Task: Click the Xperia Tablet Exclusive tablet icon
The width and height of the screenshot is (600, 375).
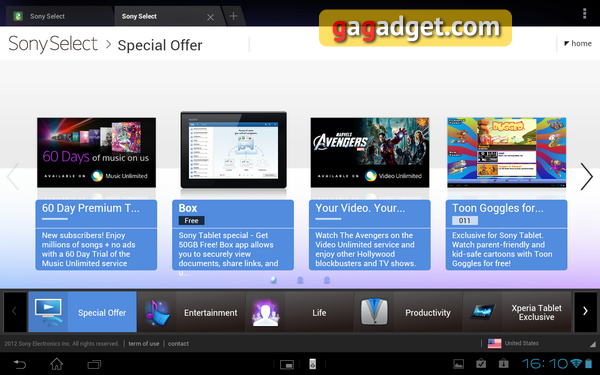Action: 483,311
